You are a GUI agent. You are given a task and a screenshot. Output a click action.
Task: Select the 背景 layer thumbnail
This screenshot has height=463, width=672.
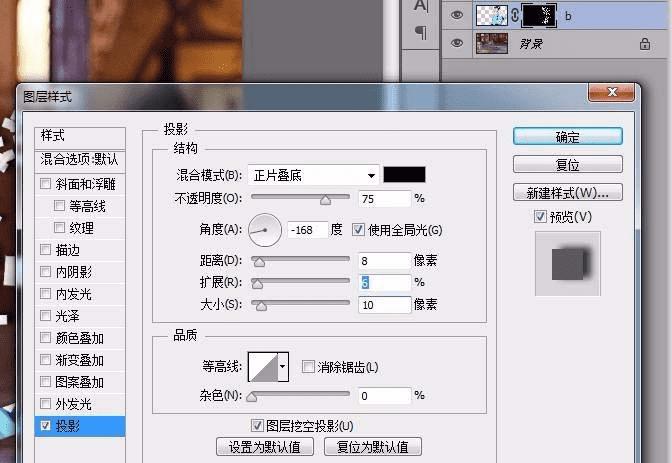(492, 43)
